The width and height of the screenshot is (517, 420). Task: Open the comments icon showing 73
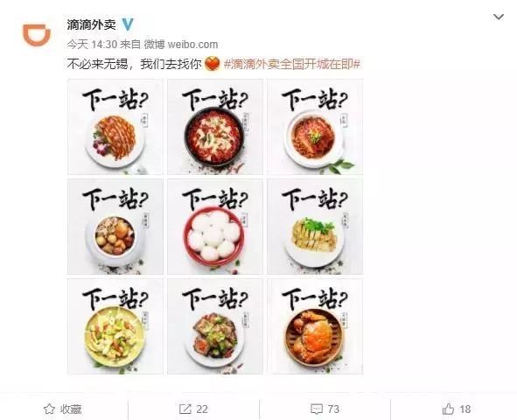[x=317, y=409]
